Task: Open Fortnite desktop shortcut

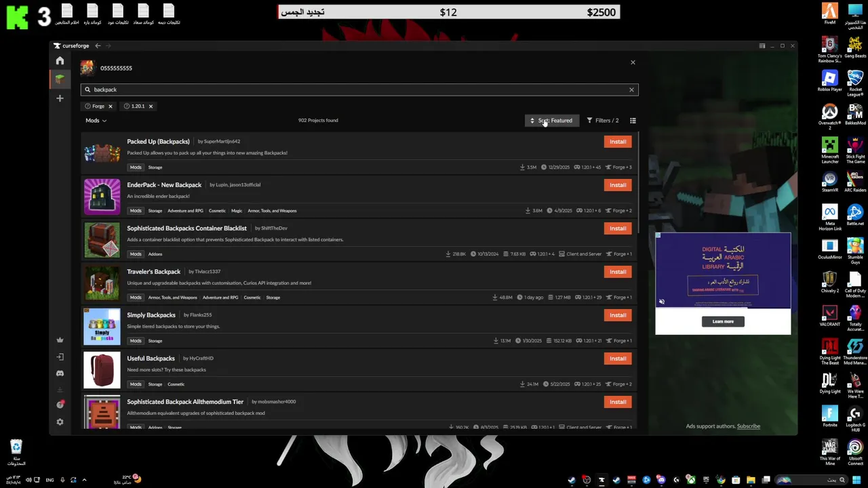Action: tap(830, 416)
